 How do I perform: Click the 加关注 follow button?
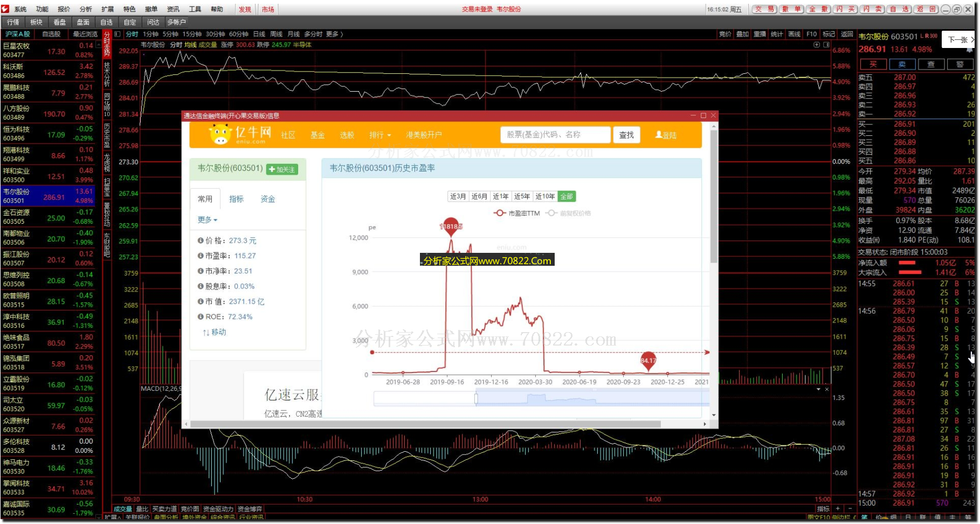coord(282,169)
